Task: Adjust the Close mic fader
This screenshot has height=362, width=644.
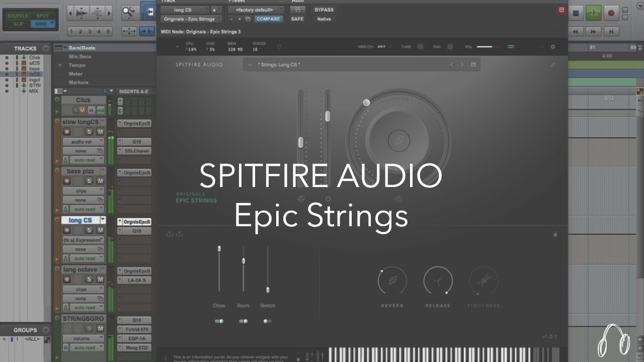Action: (219, 248)
